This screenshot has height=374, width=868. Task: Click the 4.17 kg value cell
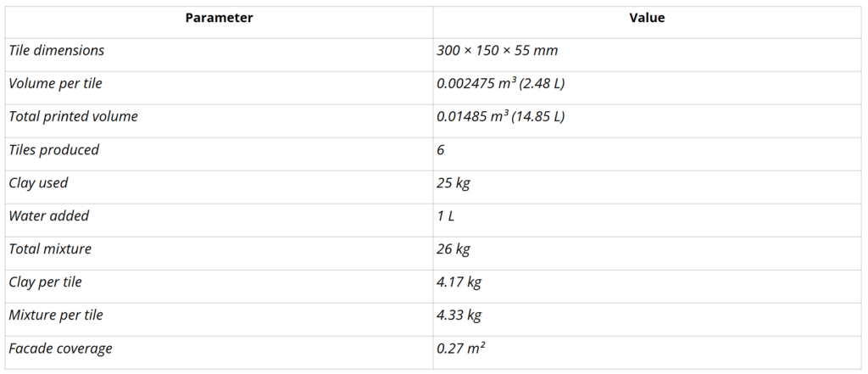point(459,282)
